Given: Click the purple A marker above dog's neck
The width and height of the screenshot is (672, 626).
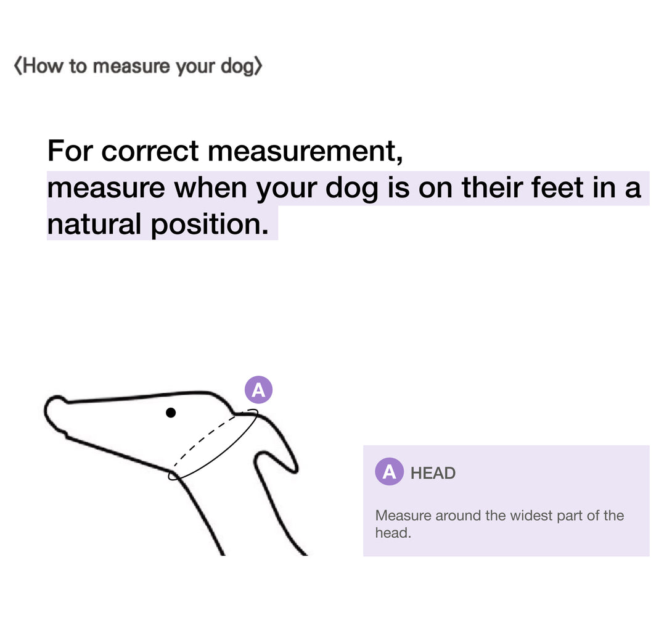Looking at the screenshot, I should point(258,390).
